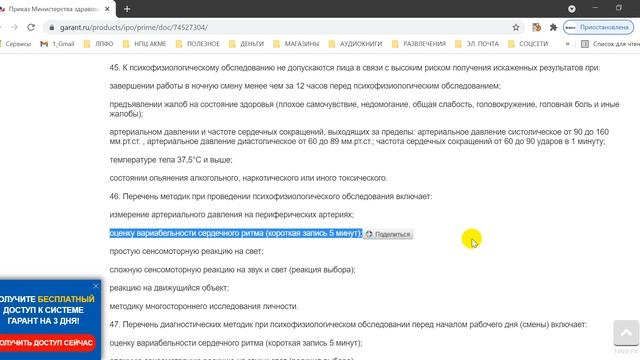640x360 pixels.
Task: View site info via the lock icon
Action: (x=51, y=27)
